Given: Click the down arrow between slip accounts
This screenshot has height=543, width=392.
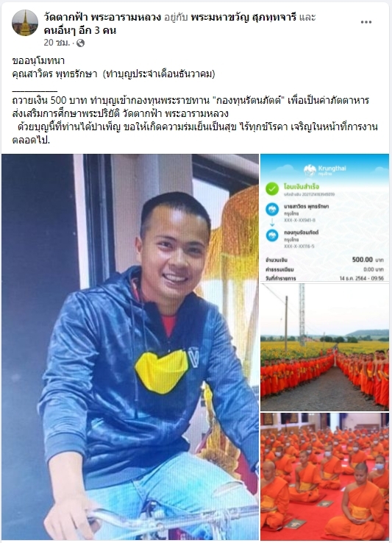Looking at the screenshot, I should [272, 223].
